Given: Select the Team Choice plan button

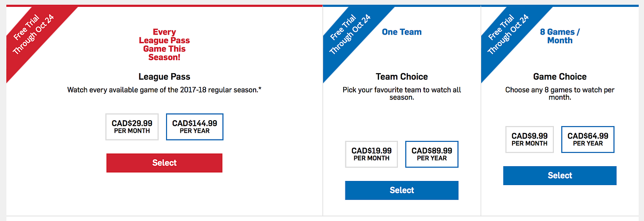Looking at the screenshot, I should point(402,190).
